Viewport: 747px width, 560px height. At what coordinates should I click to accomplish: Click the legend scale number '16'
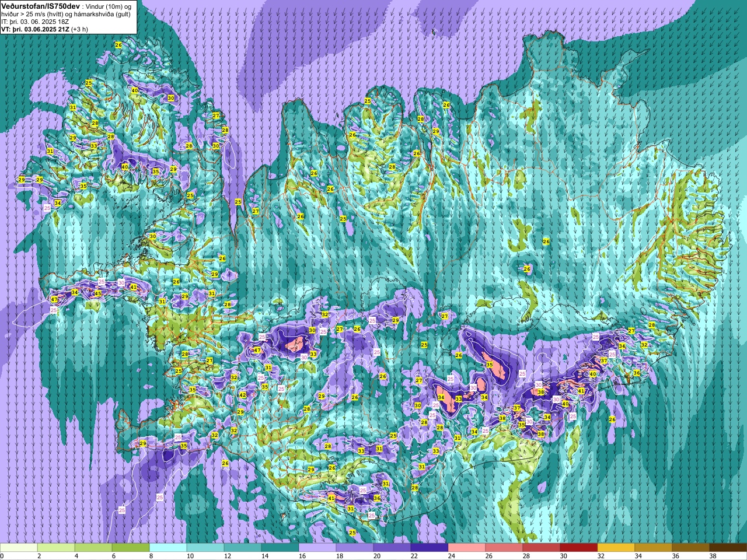[302, 556]
